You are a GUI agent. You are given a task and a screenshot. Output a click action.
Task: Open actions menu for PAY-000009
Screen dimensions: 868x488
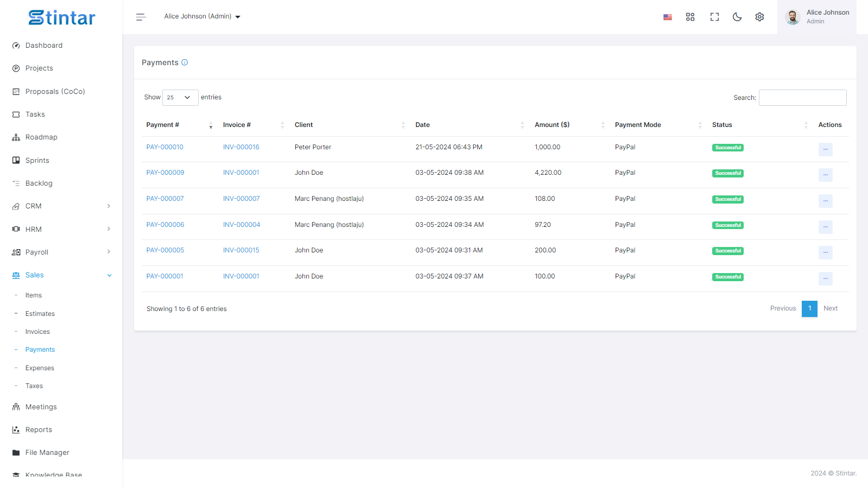click(x=825, y=175)
